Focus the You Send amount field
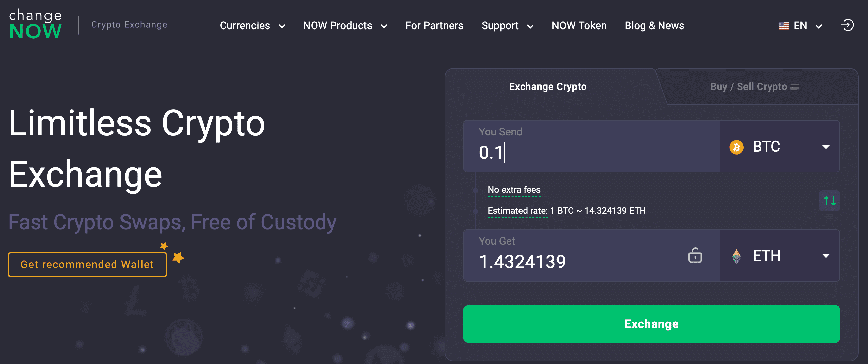The image size is (868, 364). tap(591, 146)
